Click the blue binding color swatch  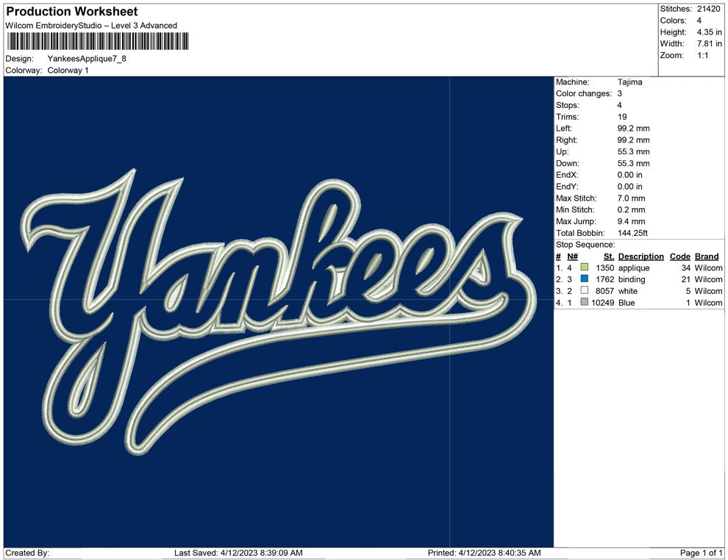pos(585,279)
